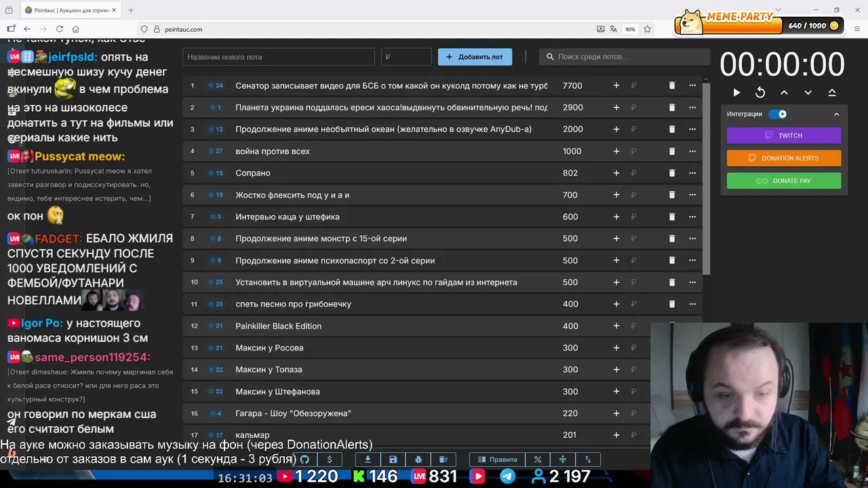Open more options for Интервью каца lot
The image size is (868, 488).
pos(692,216)
